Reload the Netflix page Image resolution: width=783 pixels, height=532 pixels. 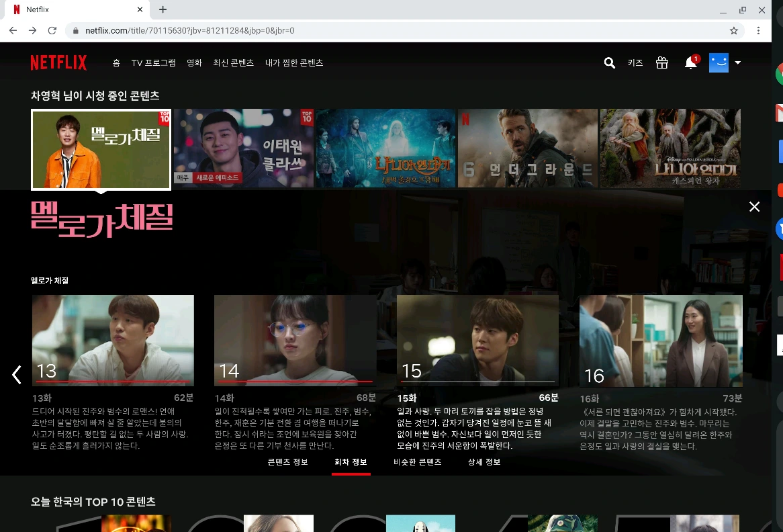pos(52,30)
